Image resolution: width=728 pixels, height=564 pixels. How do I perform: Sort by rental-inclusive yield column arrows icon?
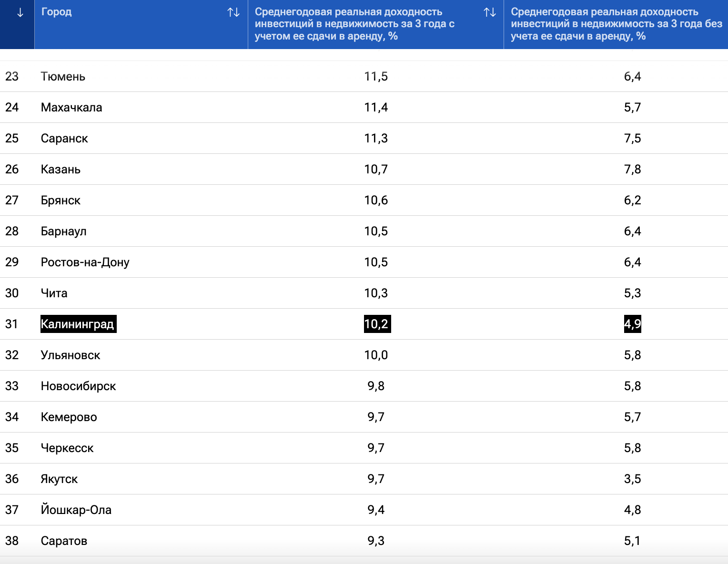point(490,12)
